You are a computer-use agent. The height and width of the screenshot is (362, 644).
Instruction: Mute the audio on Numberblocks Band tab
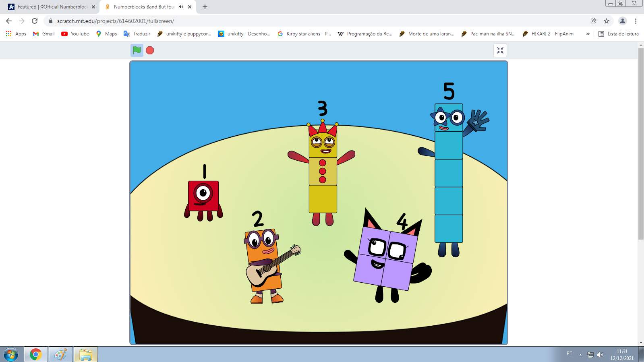click(181, 7)
